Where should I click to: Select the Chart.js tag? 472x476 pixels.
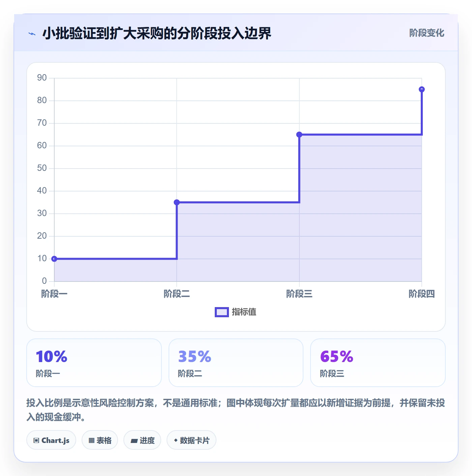(x=51, y=440)
